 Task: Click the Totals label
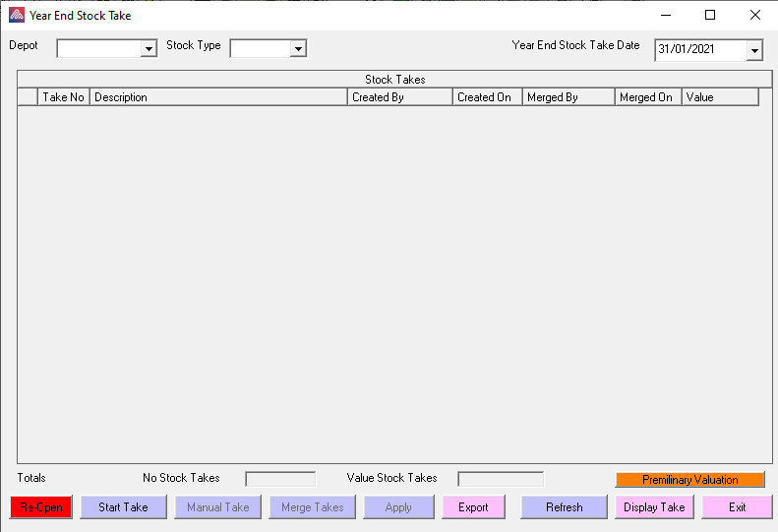click(x=31, y=477)
